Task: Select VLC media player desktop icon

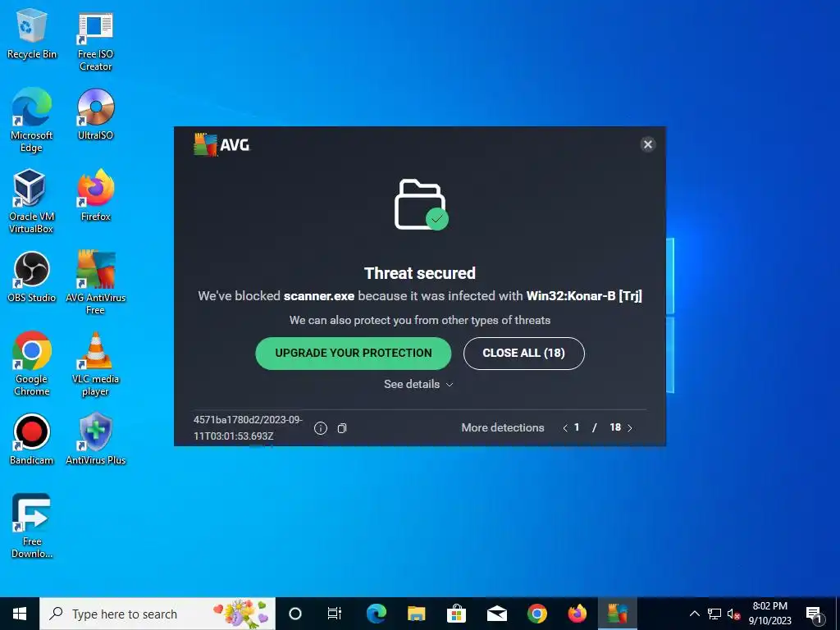Action: (x=95, y=363)
